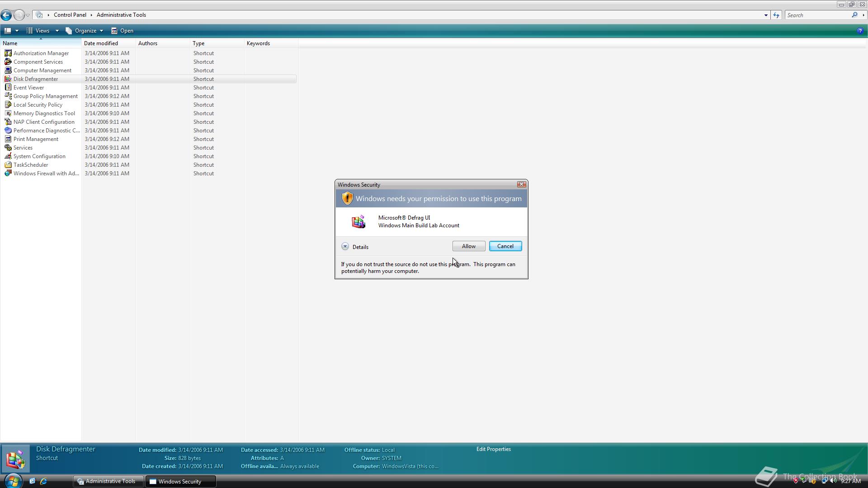This screenshot has height=488, width=868.
Task: Expand the address bar history dropdown
Action: click(x=766, y=15)
